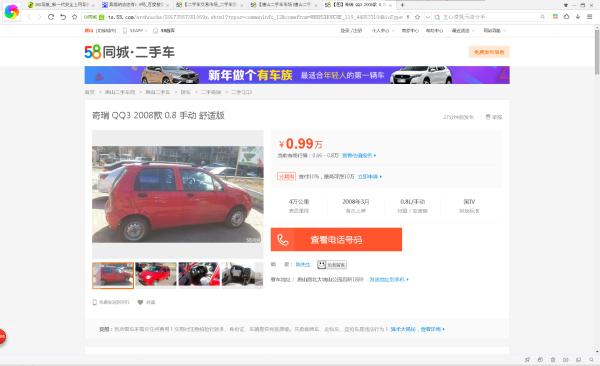Click the listing title 奇瑞 QQ3 2008款

(x=158, y=116)
